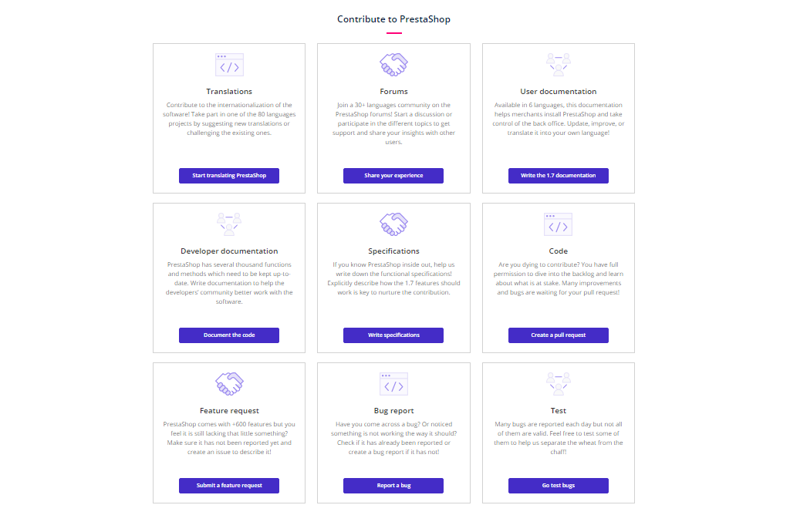Click Report a bug
The height and width of the screenshot is (532, 790).
click(393, 485)
